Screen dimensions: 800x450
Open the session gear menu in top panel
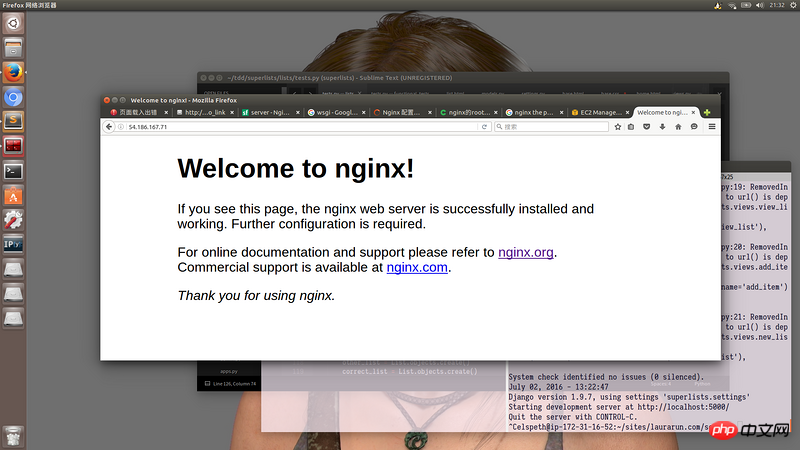pos(793,5)
